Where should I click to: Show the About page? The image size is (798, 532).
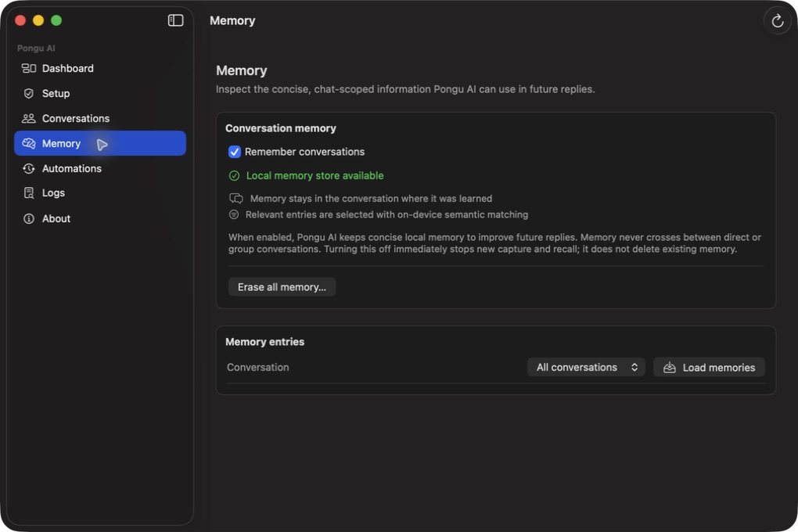coord(100,218)
